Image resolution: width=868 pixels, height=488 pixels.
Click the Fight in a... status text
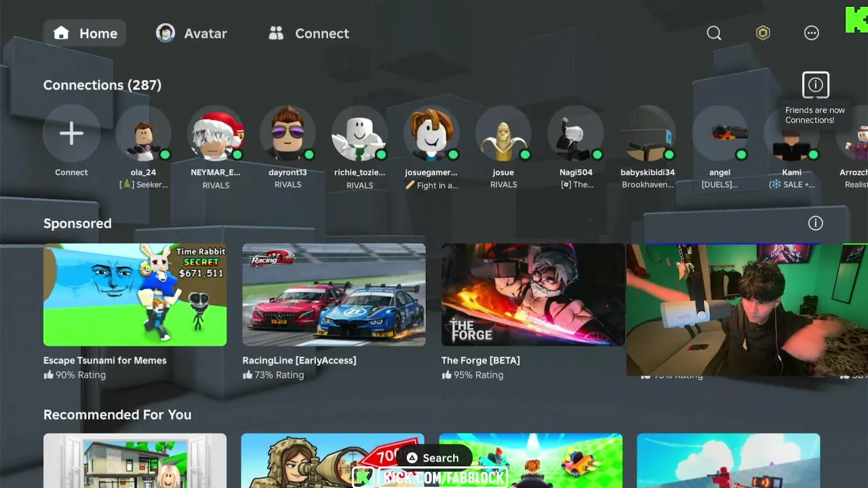[x=431, y=185]
